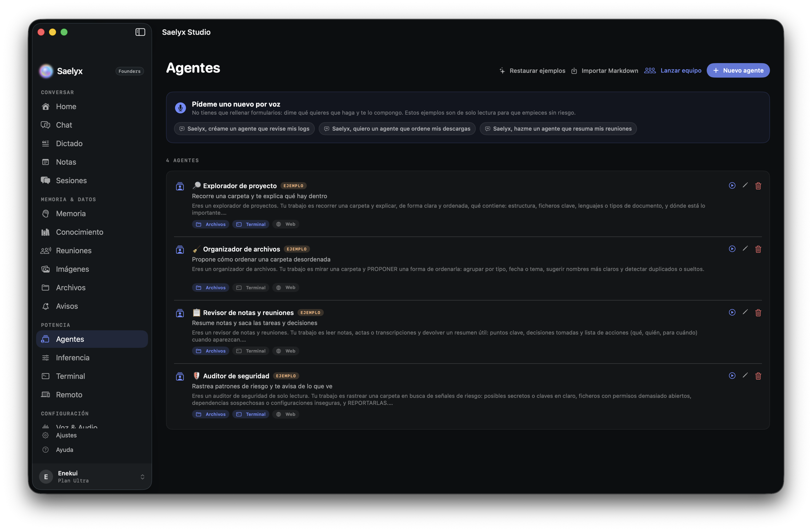812x531 pixels.
Task: Open the Remoto section
Action: click(x=92, y=395)
